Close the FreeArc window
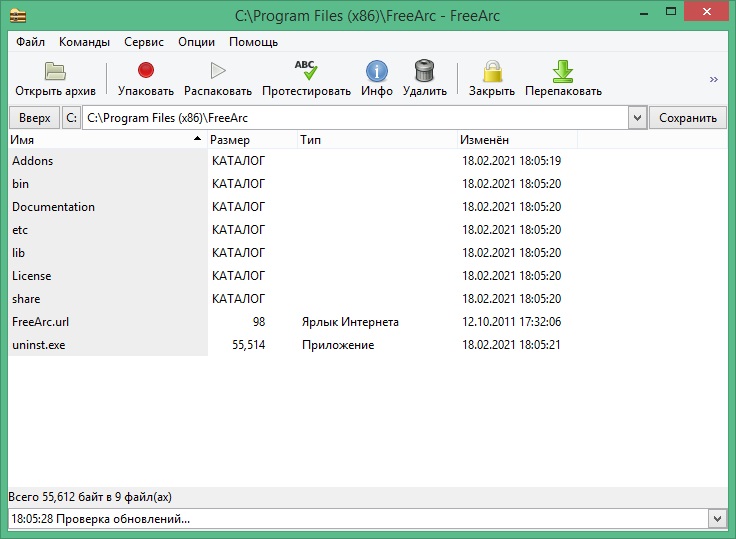Screen dimensions: 736x539 (x=707, y=12)
